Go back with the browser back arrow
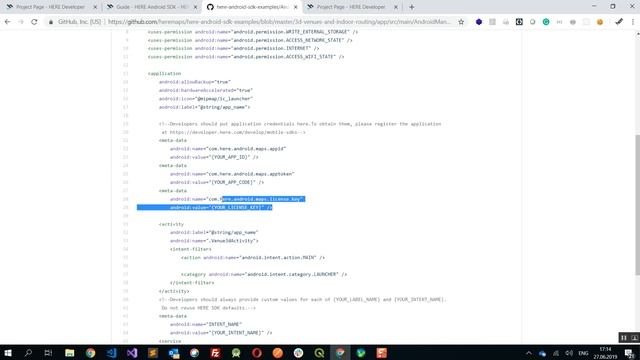Screen dimensions: 640x360 point(8,22)
